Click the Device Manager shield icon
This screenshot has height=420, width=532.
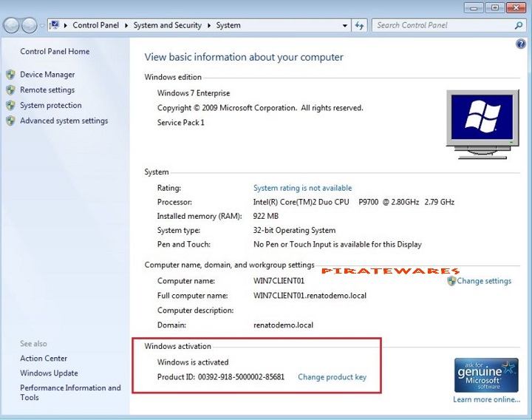pos(11,75)
